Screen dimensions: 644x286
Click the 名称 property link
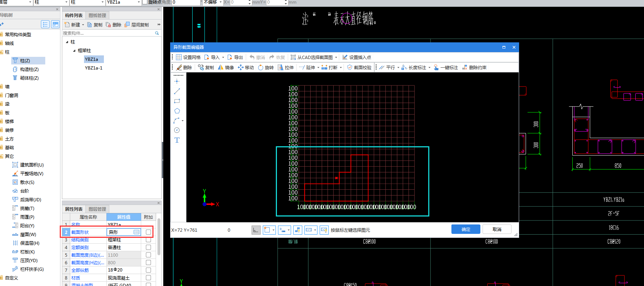[x=76, y=224]
